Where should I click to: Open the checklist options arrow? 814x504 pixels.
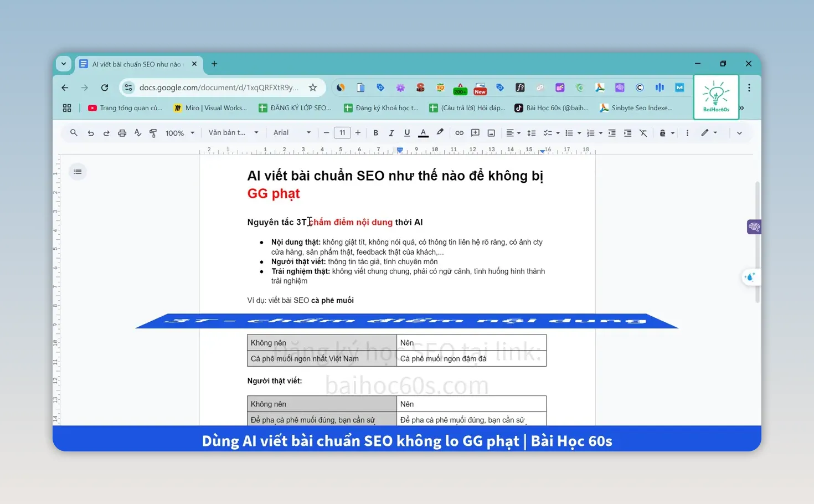coord(558,133)
